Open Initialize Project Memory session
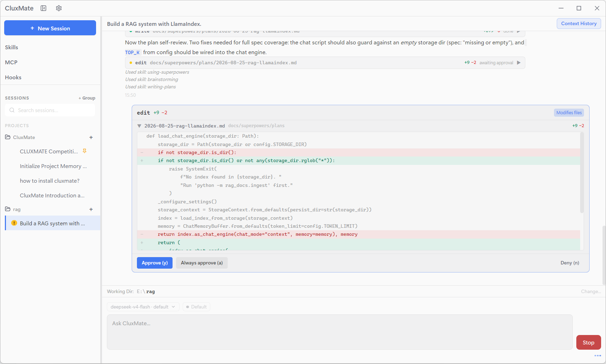This screenshot has height=364, width=606. pos(53,166)
